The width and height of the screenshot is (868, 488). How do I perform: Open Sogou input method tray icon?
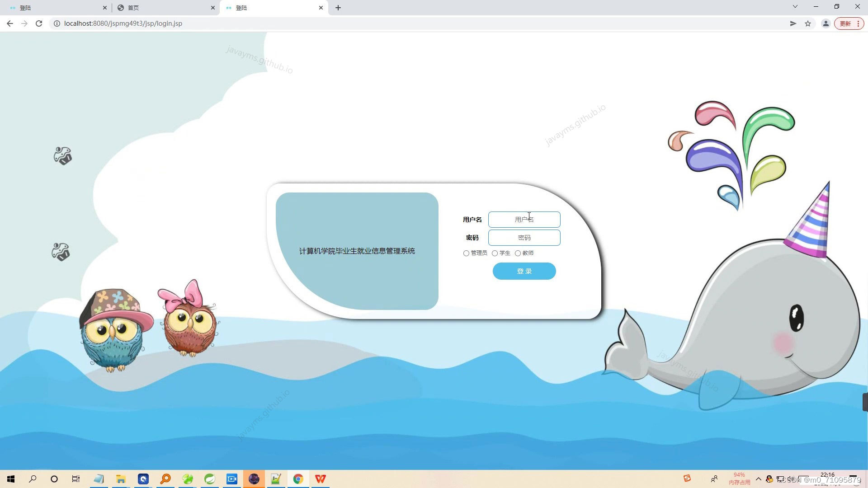pyautogui.click(x=687, y=479)
